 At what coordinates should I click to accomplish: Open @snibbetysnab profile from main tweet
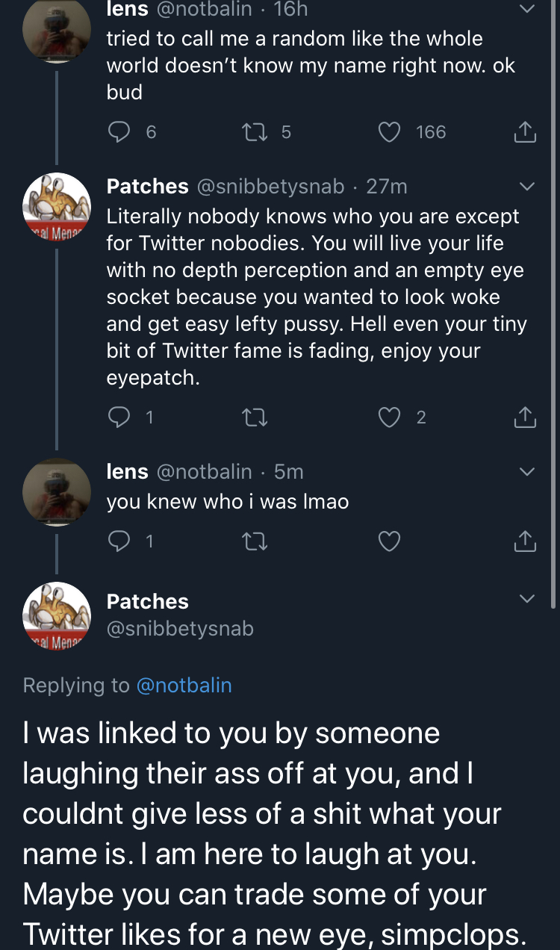pos(180,629)
